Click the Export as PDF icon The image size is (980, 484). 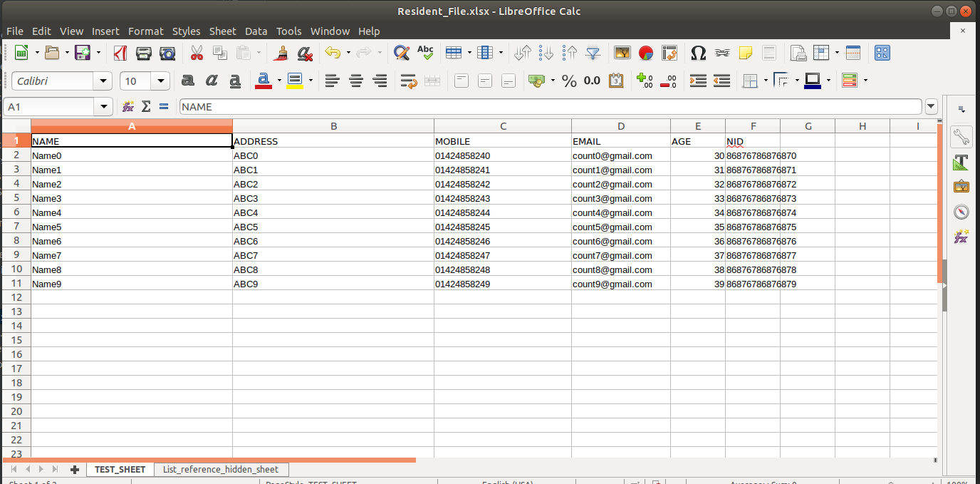tap(120, 53)
